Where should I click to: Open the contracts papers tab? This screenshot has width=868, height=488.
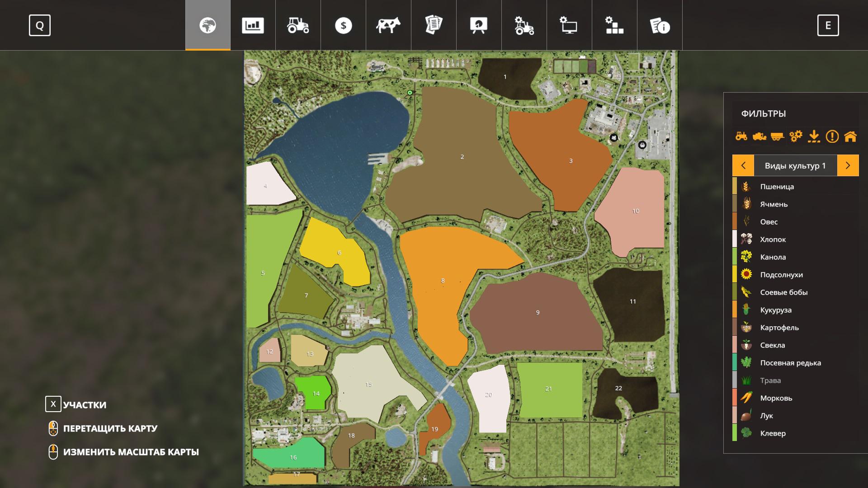434,25
